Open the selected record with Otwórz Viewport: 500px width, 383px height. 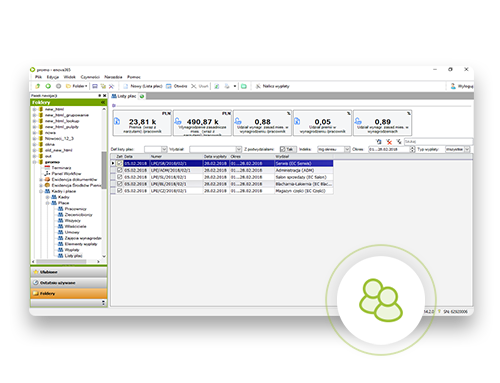(x=177, y=86)
